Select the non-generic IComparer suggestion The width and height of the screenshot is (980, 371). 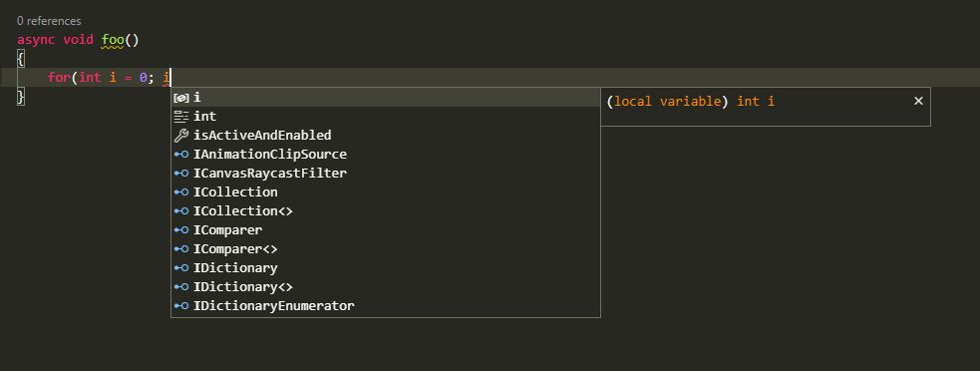click(x=386, y=230)
